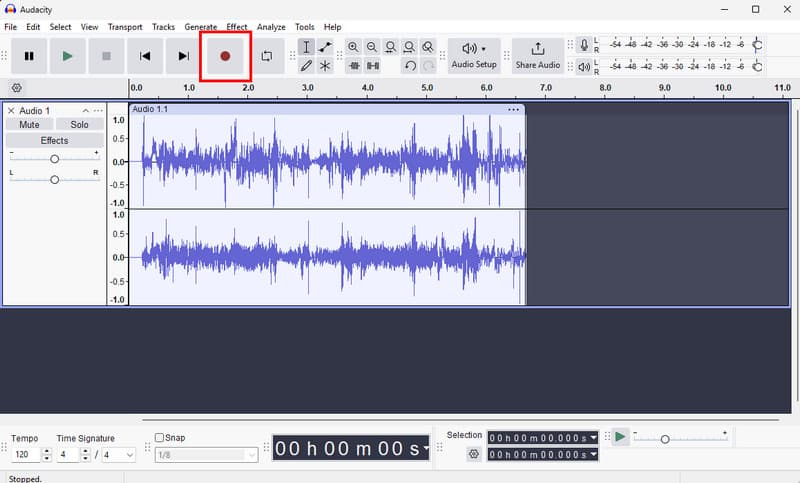800x483 pixels.
Task: Click Fit Selection to Width icon
Action: click(x=390, y=47)
